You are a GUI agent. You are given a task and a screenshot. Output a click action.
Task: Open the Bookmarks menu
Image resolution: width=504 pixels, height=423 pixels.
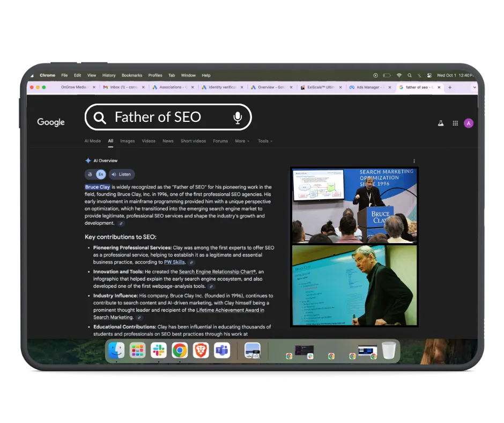[x=132, y=75]
